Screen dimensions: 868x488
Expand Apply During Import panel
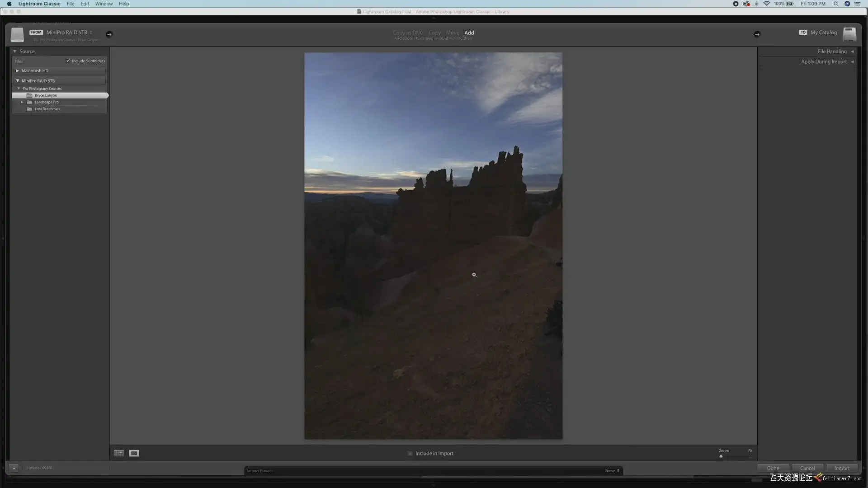(x=852, y=62)
